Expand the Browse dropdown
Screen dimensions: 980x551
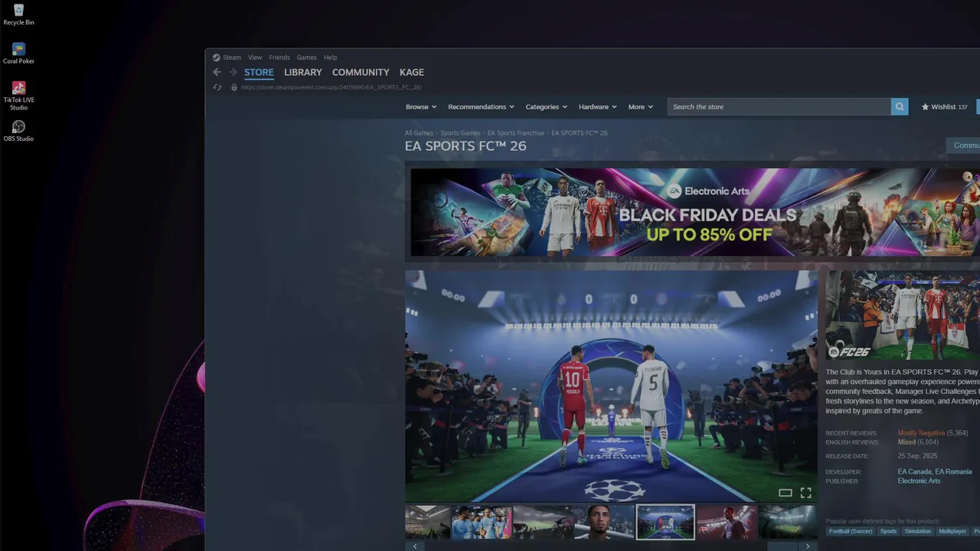[421, 107]
